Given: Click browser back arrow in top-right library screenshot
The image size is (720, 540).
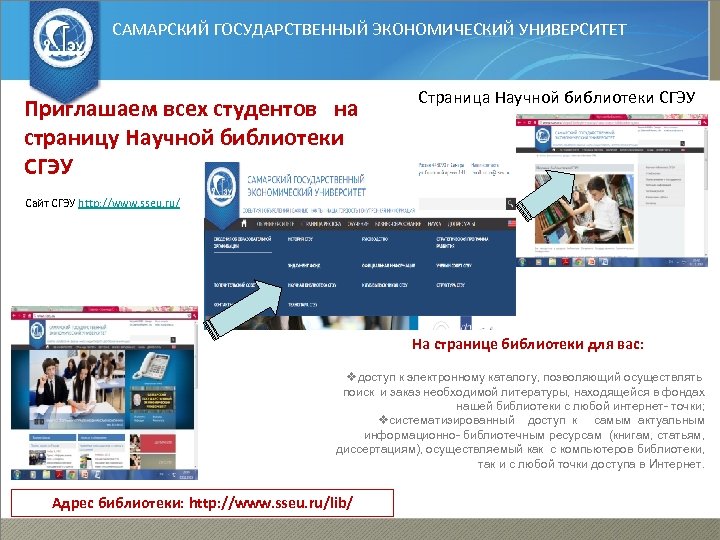Looking at the screenshot, I should pos(519,123).
